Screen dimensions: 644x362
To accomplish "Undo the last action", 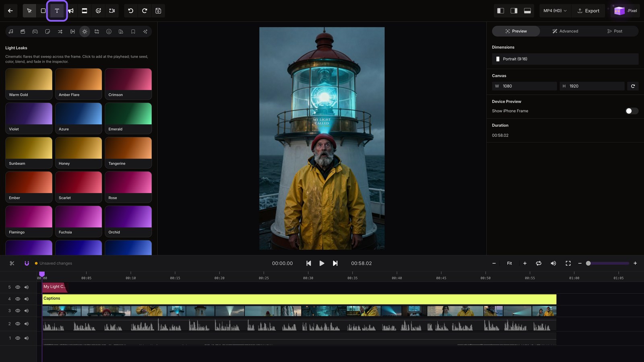I will tap(131, 11).
